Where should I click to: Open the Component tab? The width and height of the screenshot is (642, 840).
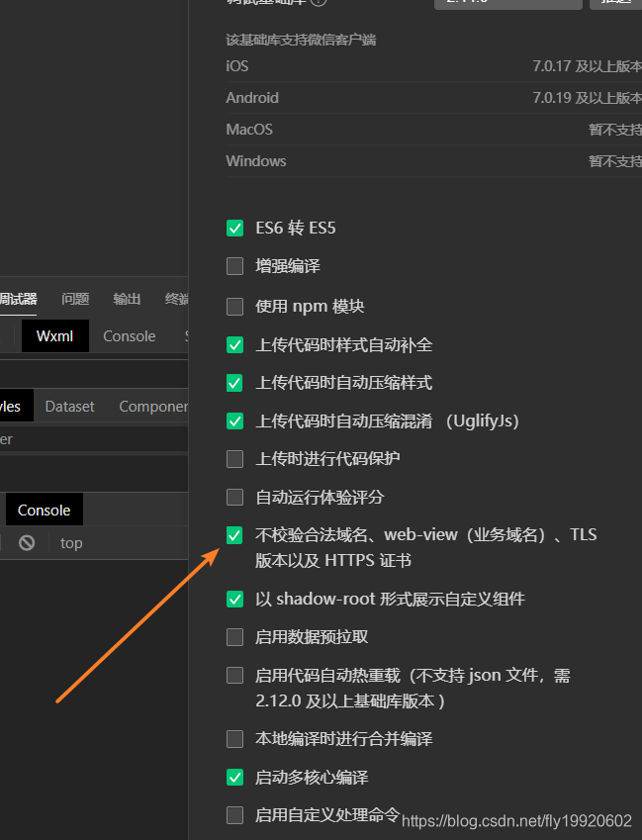coord(153,407)
